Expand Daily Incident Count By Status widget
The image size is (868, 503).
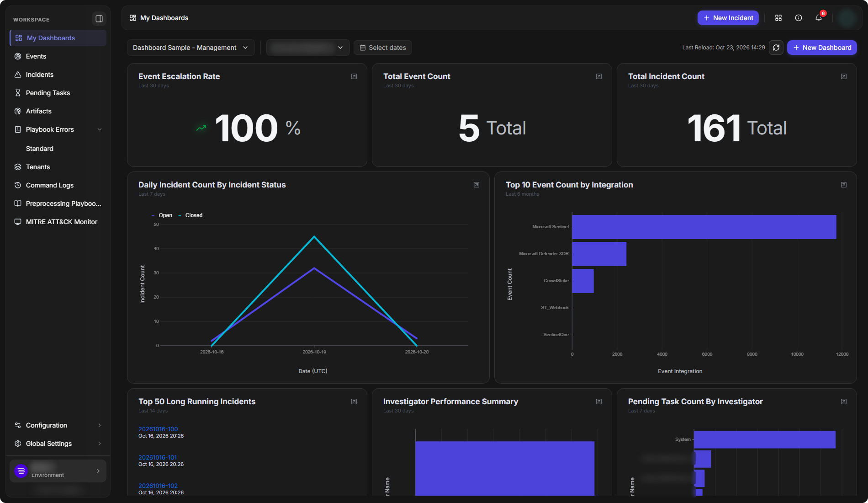[476, 185]
